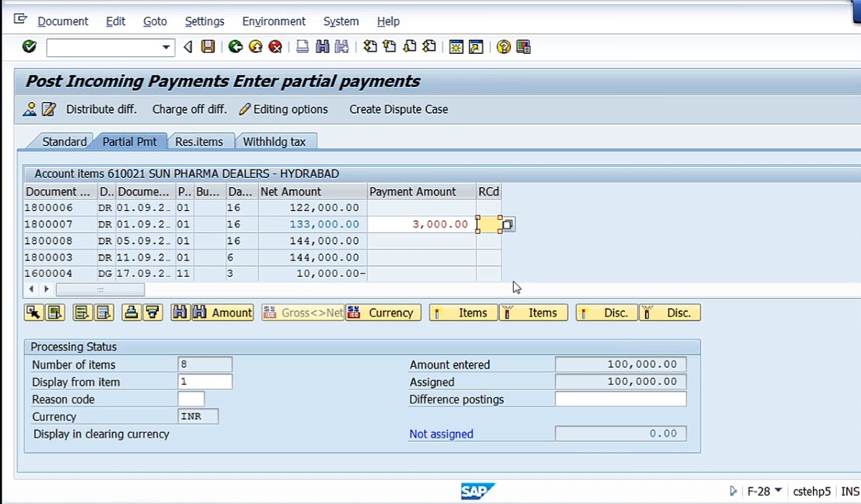Click the yellow Exit arrow icon

pyautogui.click(x=255, y=47)
